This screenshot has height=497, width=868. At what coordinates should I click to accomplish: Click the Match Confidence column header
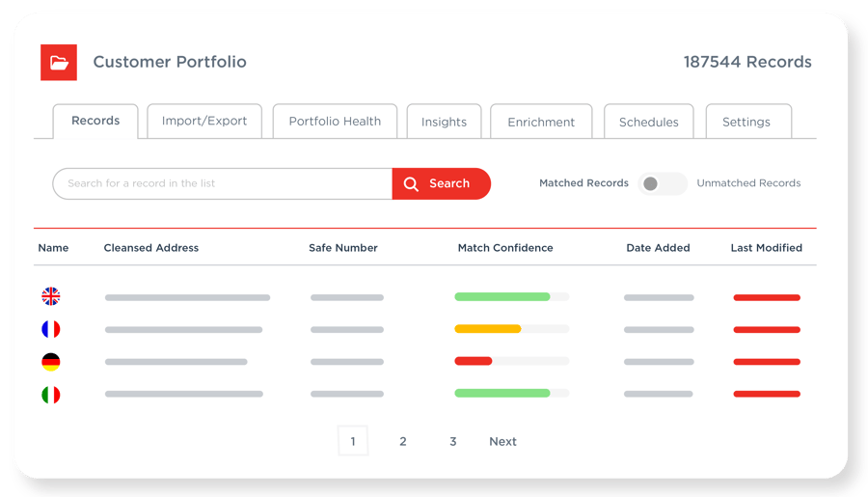point(505,248)
